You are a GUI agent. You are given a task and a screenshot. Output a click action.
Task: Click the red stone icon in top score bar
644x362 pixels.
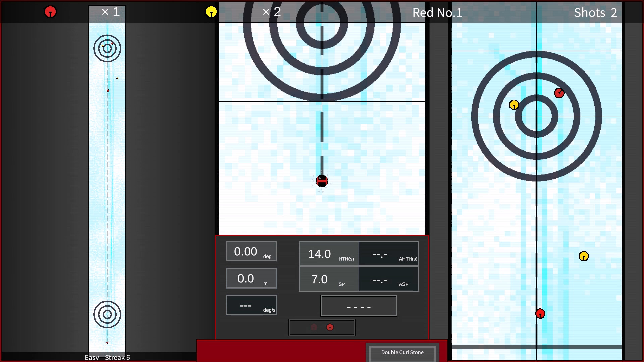point(50,12)
